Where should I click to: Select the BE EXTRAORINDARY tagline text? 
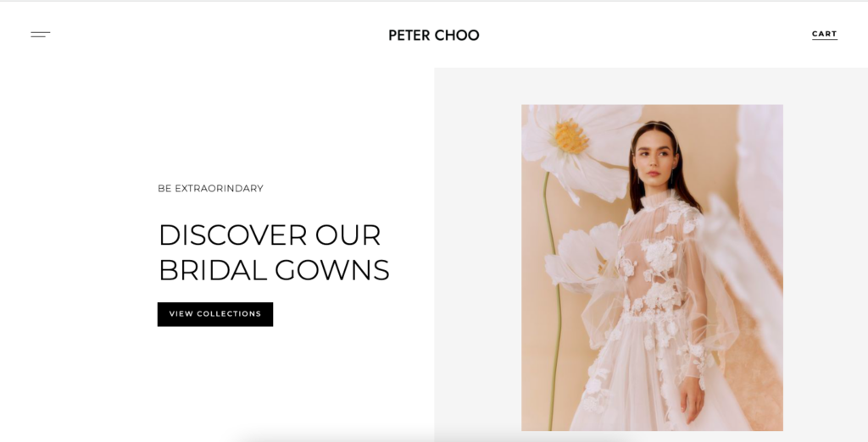210,189
